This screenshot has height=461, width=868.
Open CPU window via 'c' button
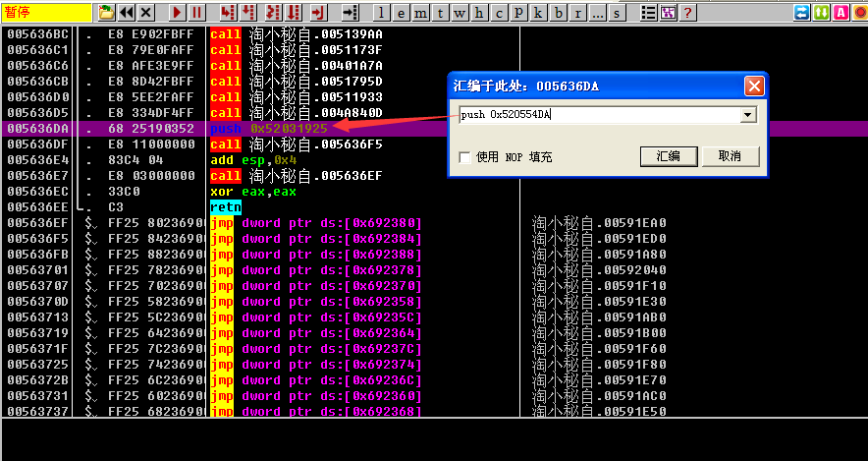[x=499, y=13]
